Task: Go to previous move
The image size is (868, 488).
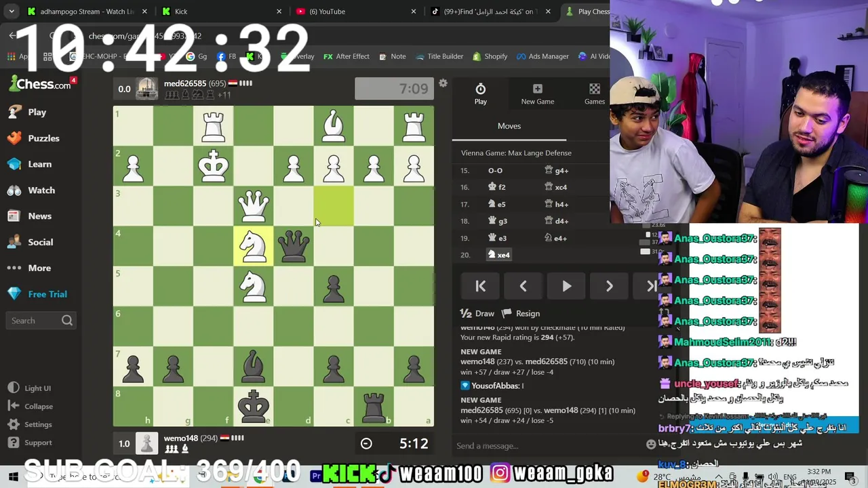Action: pos(523,287)
